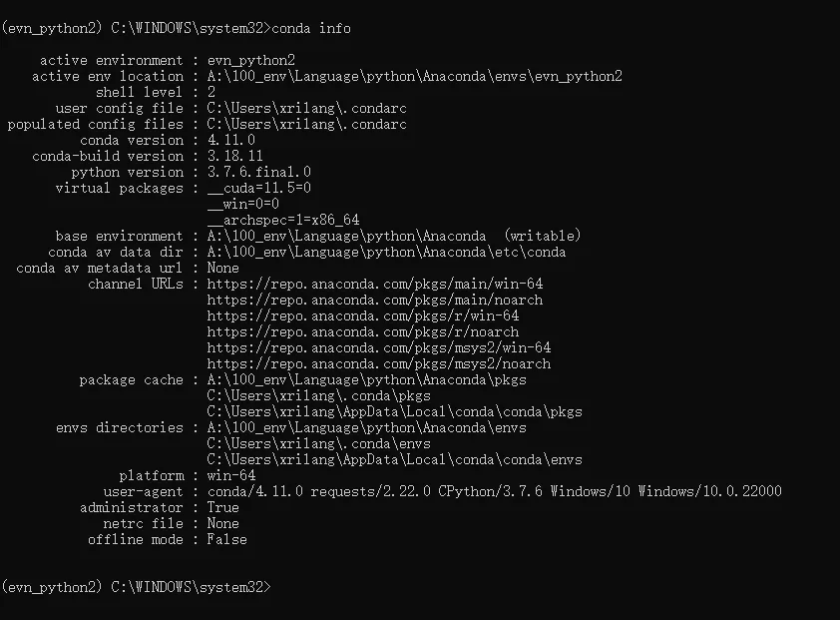Click the user config file .condarc path
This screenshot has height=620, width=840.
[x=307, y=109]
